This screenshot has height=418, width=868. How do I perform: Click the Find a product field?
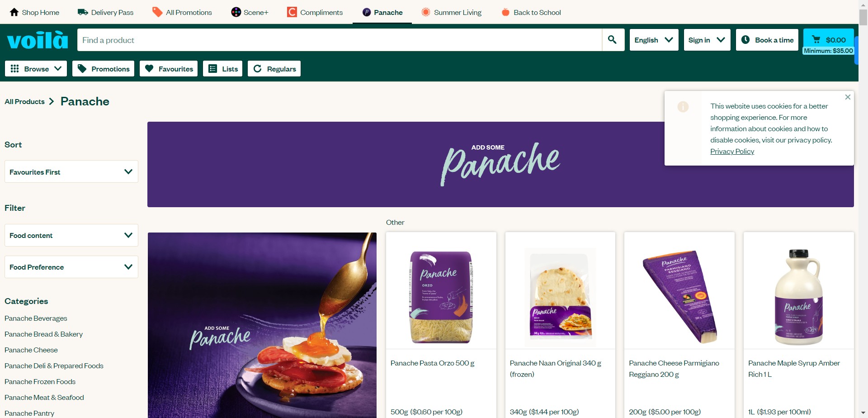pos(340,40)
